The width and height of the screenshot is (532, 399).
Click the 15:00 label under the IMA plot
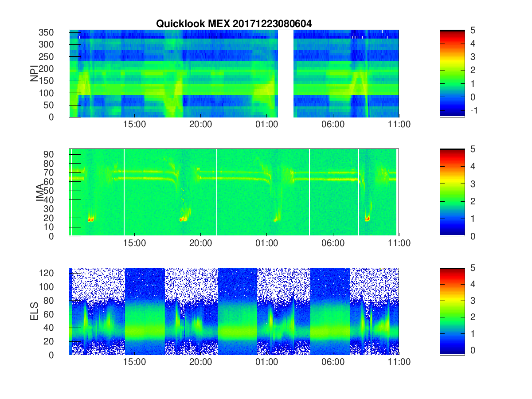coord(135,243)
